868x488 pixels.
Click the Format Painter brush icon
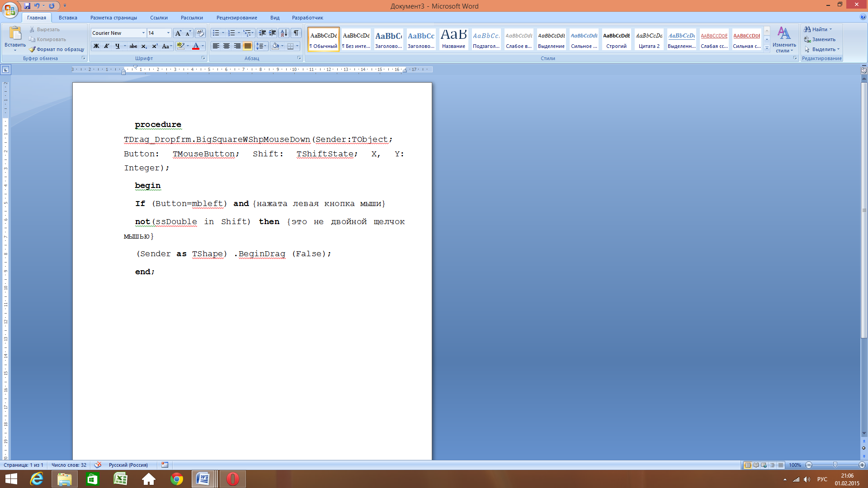pyautogui.click(x=33, y=49)
